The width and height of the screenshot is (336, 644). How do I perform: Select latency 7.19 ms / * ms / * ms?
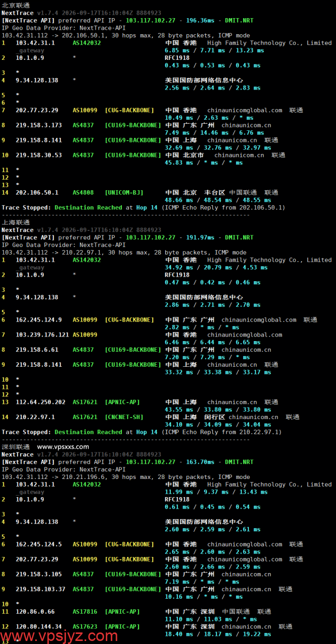pos(202,582)
